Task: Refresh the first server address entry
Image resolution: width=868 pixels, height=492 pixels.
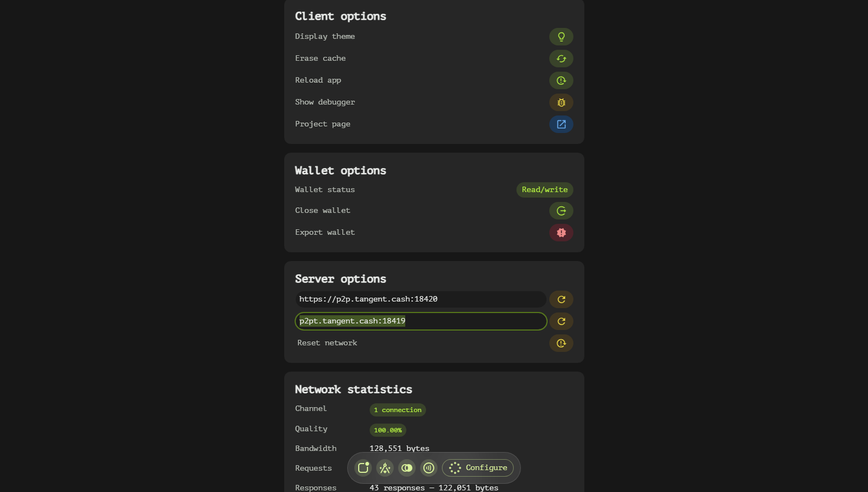Action: pos(561,299)
